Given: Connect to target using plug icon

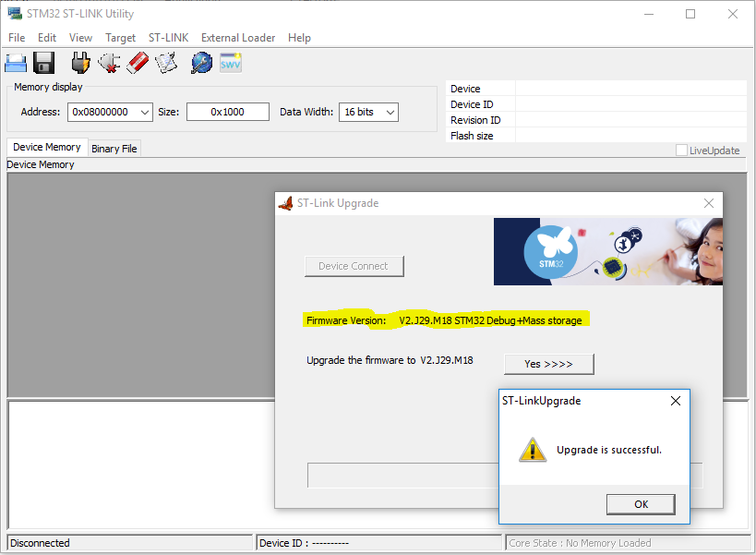Looking at the screenshot, I should [80, 63].
